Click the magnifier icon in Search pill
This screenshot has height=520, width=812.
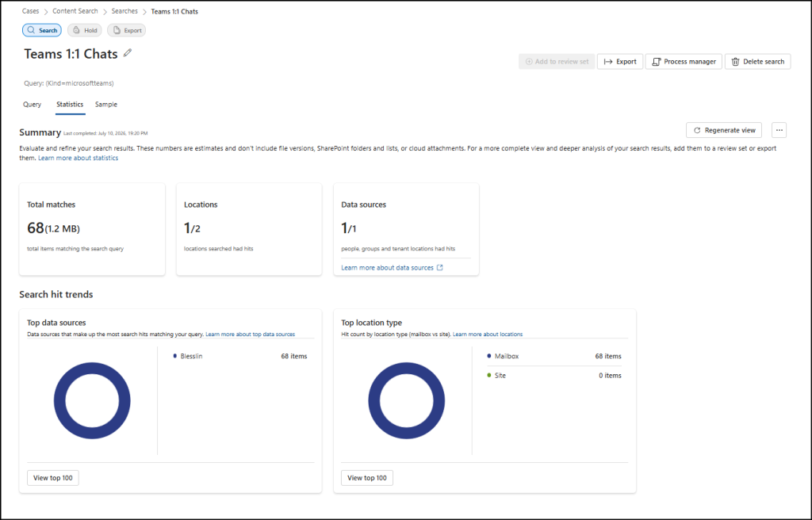coord(32,31)
